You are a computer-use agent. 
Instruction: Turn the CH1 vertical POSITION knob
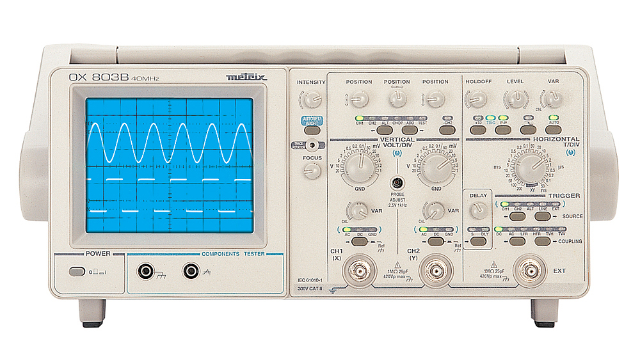[x=359, y=99]
